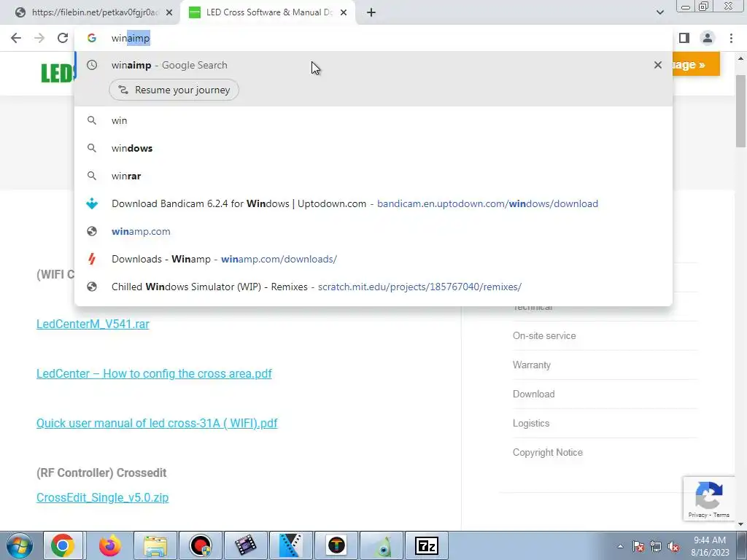This screenshot has height=560, width=747.
Task: Click the orange language button
Action: click(695, 64)
